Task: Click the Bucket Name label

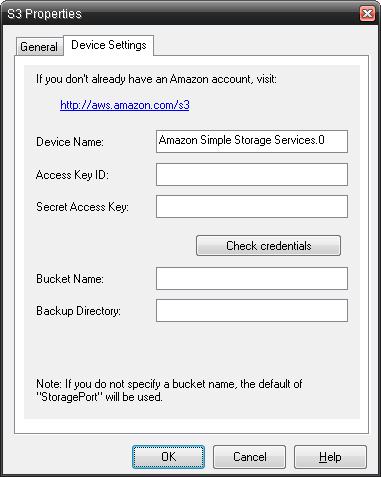Action: (70, 279)
